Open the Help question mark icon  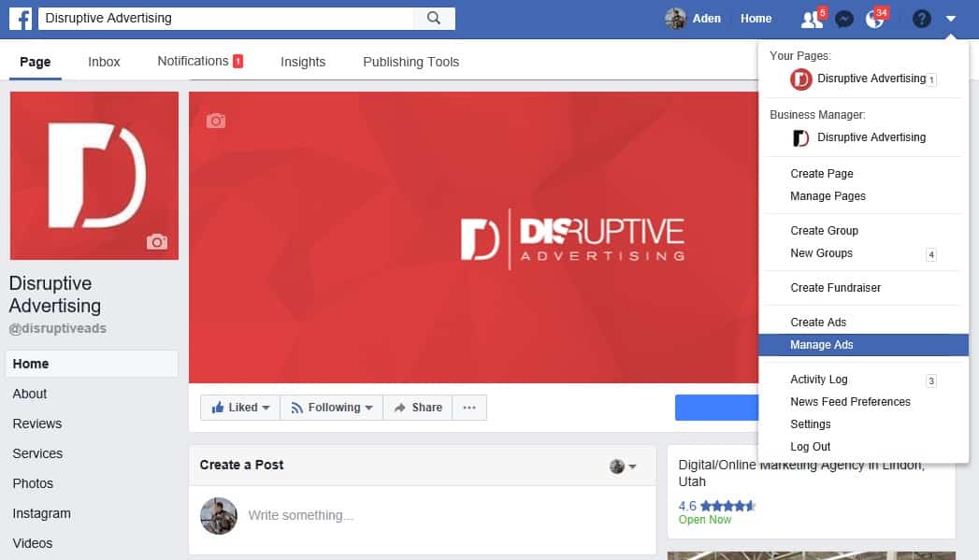tap(922, 19)
